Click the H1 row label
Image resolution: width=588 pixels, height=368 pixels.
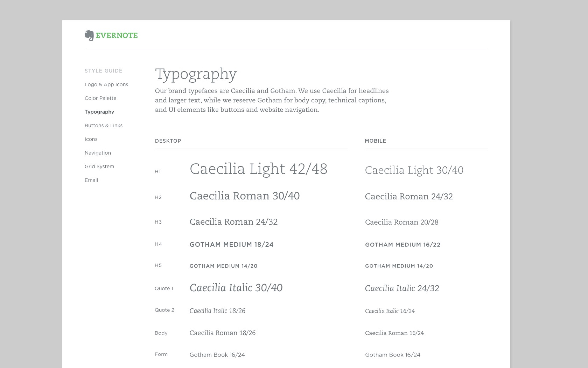click(158, 172)
